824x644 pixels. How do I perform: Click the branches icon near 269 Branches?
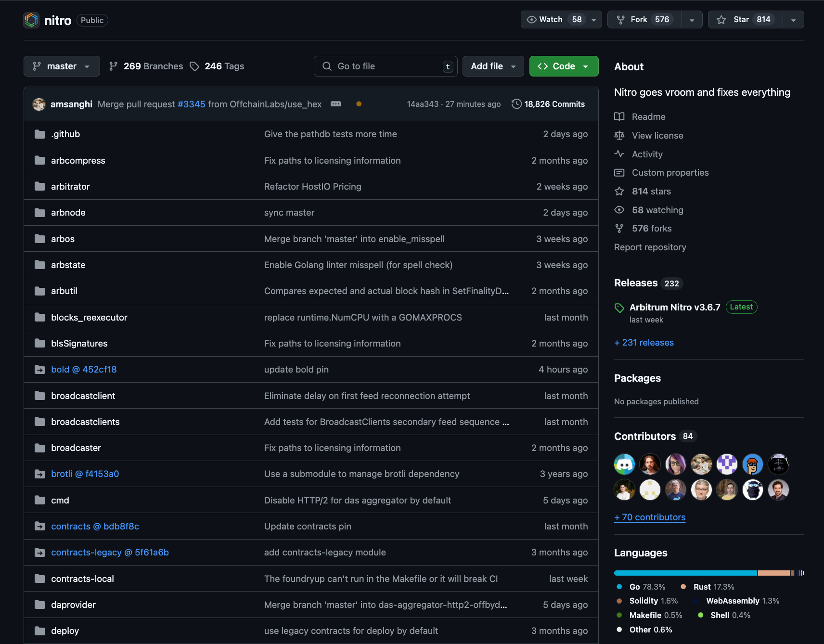(x=114, y=66)
